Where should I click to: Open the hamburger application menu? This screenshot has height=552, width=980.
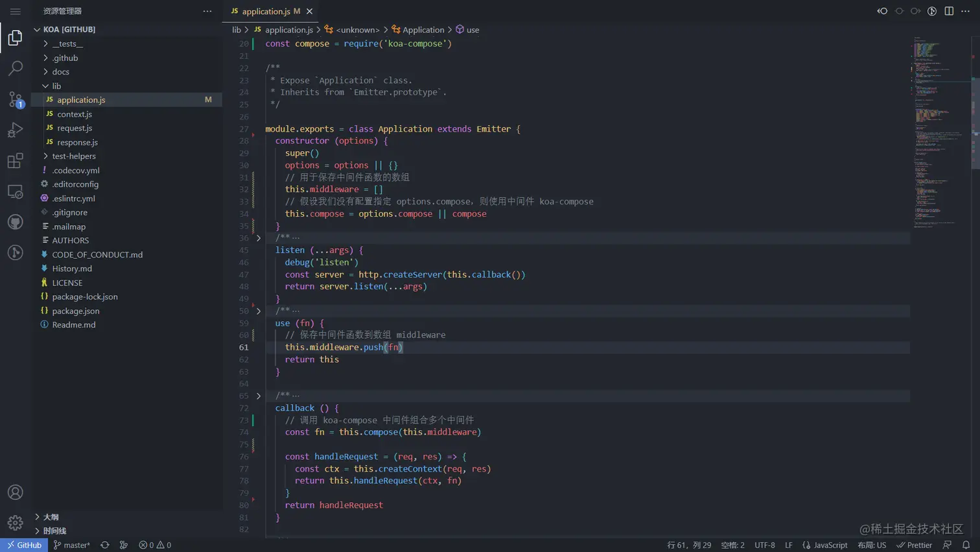16,11
